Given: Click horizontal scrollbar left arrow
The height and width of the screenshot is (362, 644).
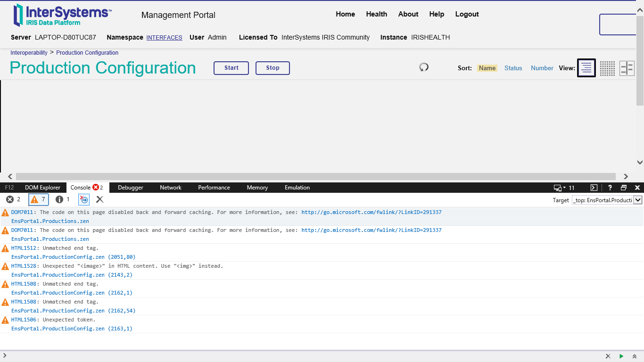Looking at the screenshot, I should point(10,176).
